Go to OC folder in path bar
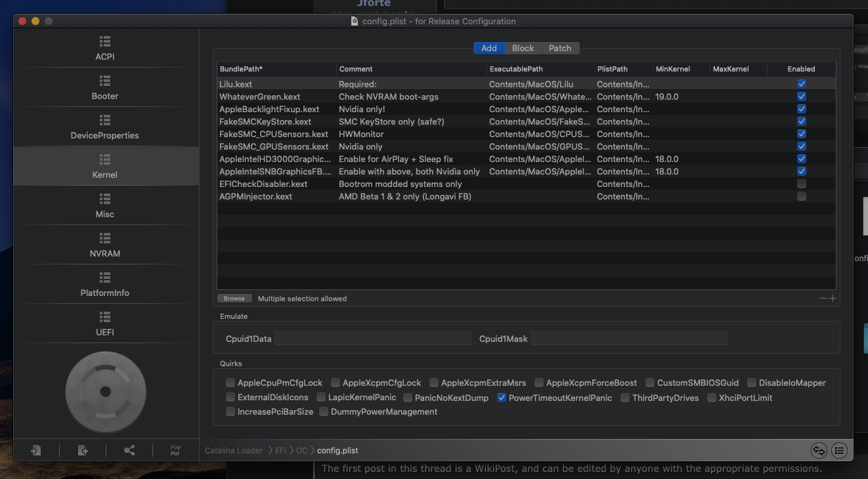The image size is (868, 479). point(301,451)
